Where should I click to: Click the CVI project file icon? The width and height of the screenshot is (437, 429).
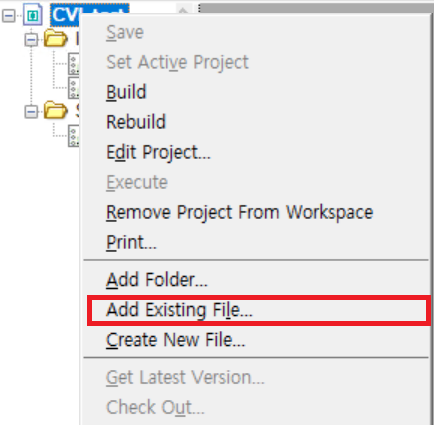pyautogui.click(x=33, y=15)
